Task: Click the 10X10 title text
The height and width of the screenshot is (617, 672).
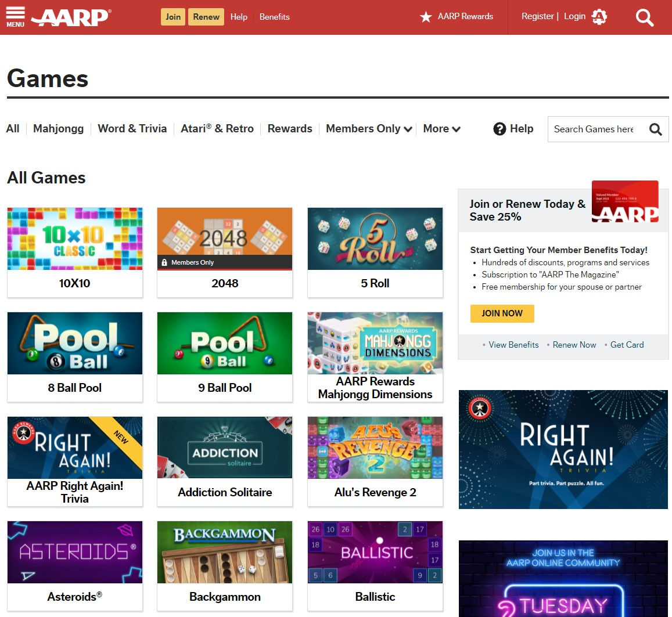Action: pyautogui.click(x=74, y=283)
